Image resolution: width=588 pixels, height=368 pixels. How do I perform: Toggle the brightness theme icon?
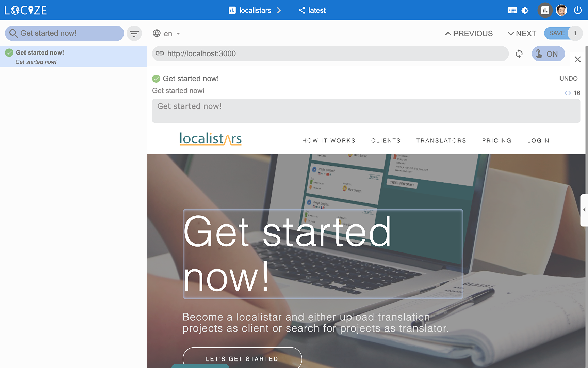pyautogui.click(x=525, y=10)
